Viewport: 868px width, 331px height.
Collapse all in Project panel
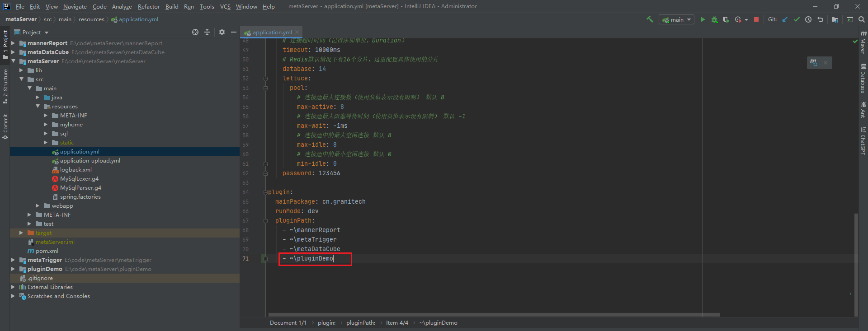click(x=207, y=32)
